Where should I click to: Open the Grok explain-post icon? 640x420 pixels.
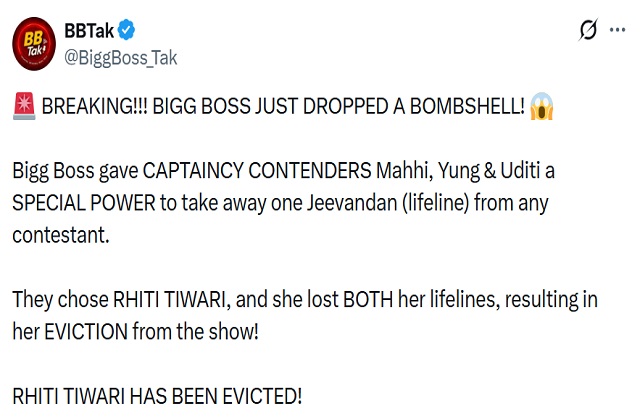coord(588,29)
